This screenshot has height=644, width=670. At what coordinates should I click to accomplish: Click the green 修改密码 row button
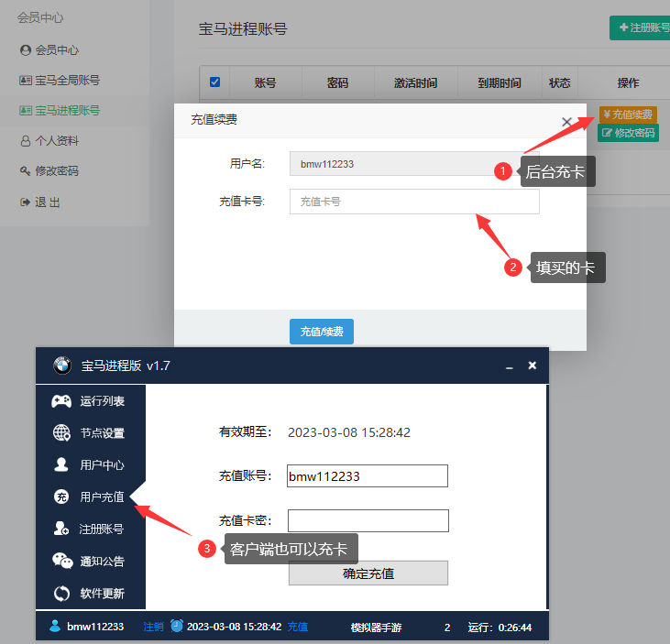pyautogui.click(x=628, y=133)
